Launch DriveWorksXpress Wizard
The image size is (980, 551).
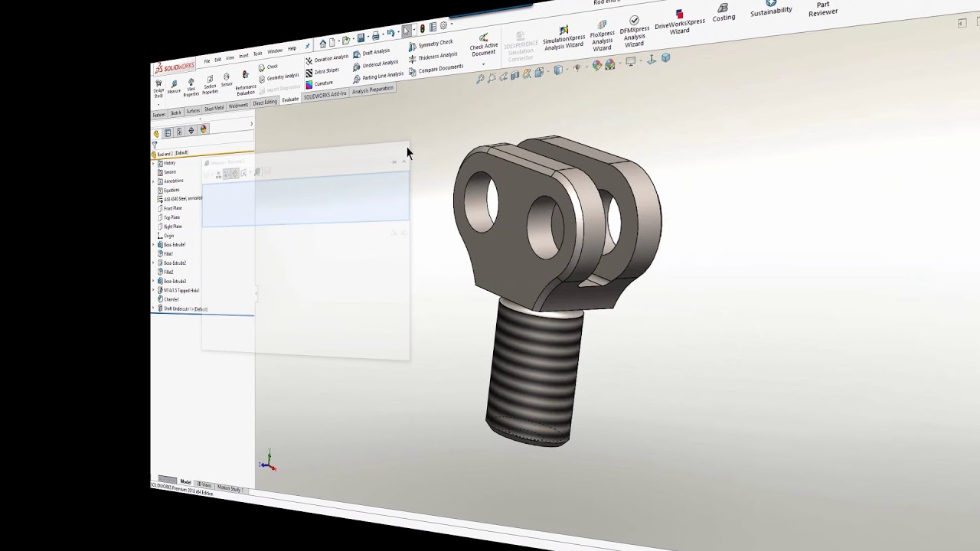[x=680, y=22]
